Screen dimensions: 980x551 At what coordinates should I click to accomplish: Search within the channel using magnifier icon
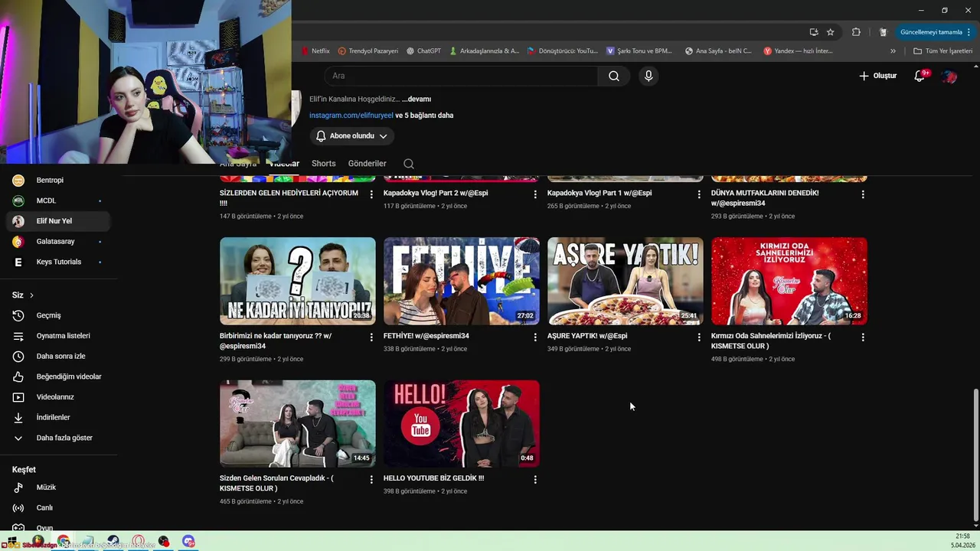[409, 164]
